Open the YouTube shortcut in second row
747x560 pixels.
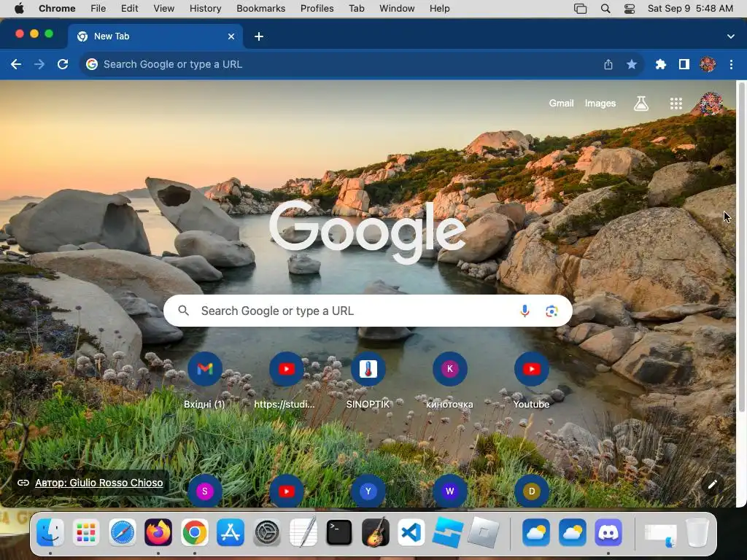click(x=286, y=491)
